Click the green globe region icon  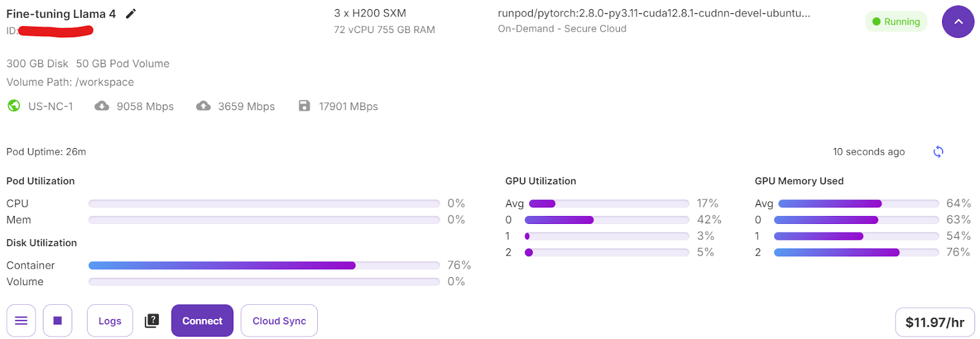pos(13,106)
